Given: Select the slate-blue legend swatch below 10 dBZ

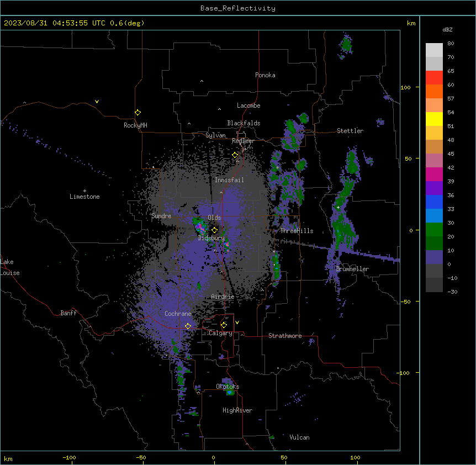Looking at the screenshot, I should tap(434, 257).
